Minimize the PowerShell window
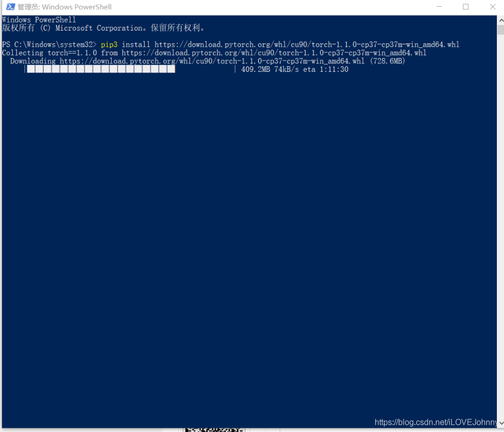The height and width of the screenshot is (432, 504). [x=439, y=7]
